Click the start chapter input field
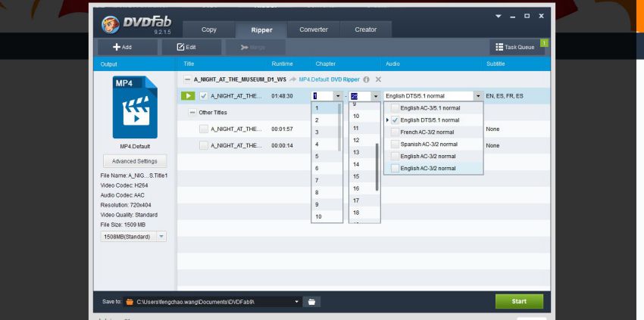The image size is (644, 320). click(323, 96)
